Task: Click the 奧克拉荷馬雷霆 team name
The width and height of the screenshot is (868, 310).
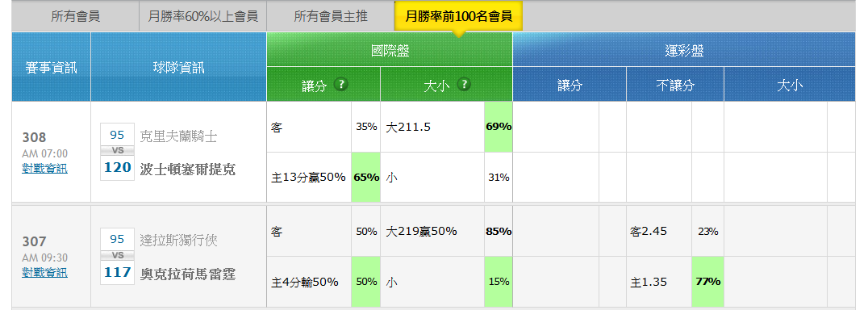Action: coord(188,274)
